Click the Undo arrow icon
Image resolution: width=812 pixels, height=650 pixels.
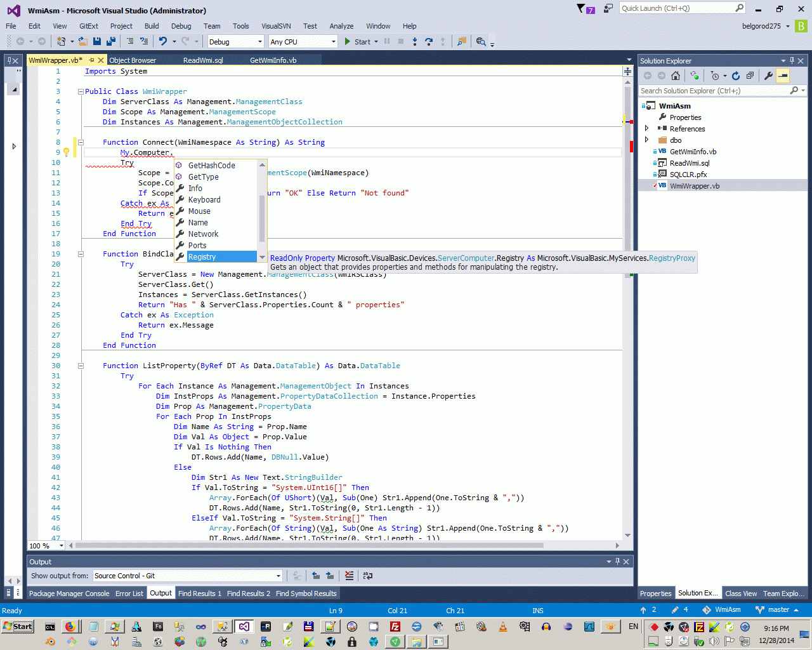click(163, 41)
